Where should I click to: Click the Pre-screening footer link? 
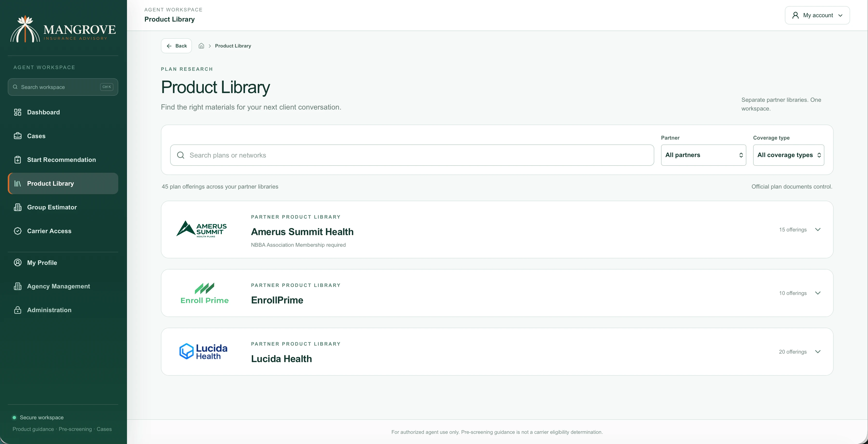click(75, 429)
